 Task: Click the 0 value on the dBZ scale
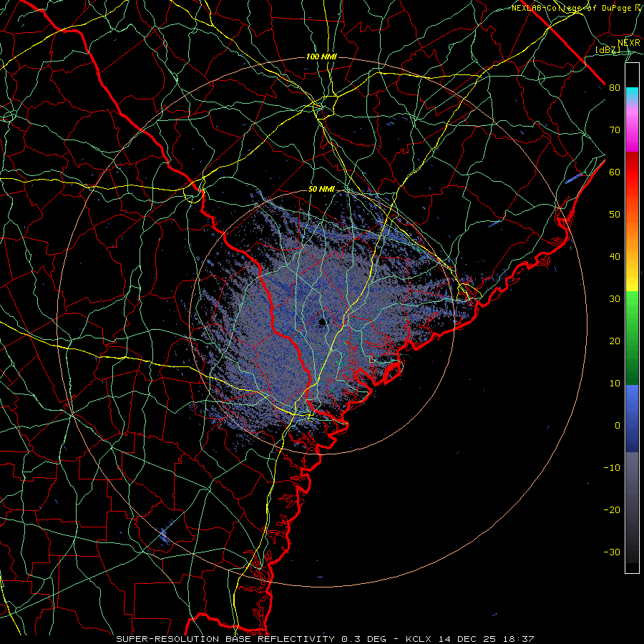(618, 426)
